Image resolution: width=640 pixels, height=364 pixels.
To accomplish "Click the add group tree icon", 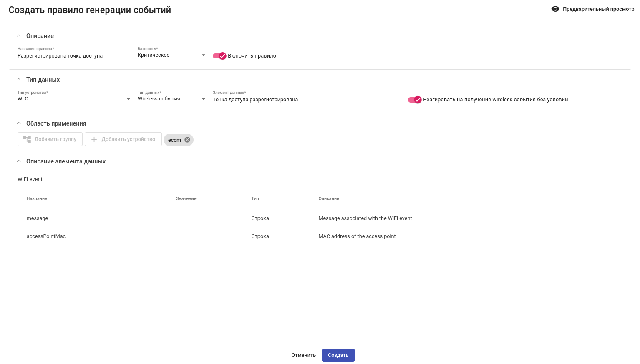I will coord(27,139).
